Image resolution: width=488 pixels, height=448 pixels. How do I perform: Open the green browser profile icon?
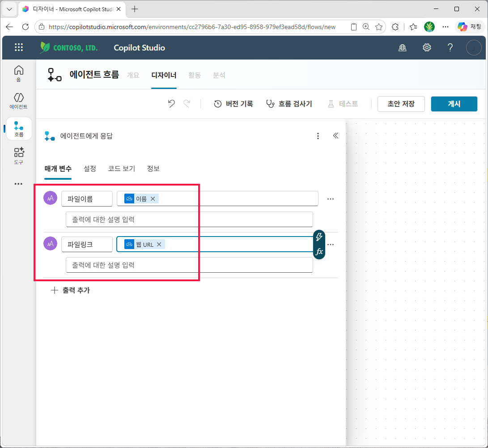(429, 27)
